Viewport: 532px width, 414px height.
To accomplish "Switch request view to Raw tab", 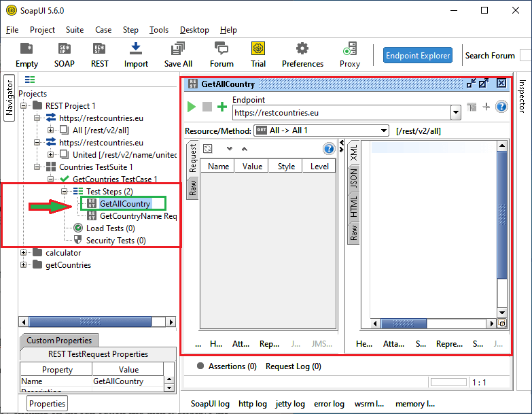I will 193,188.
